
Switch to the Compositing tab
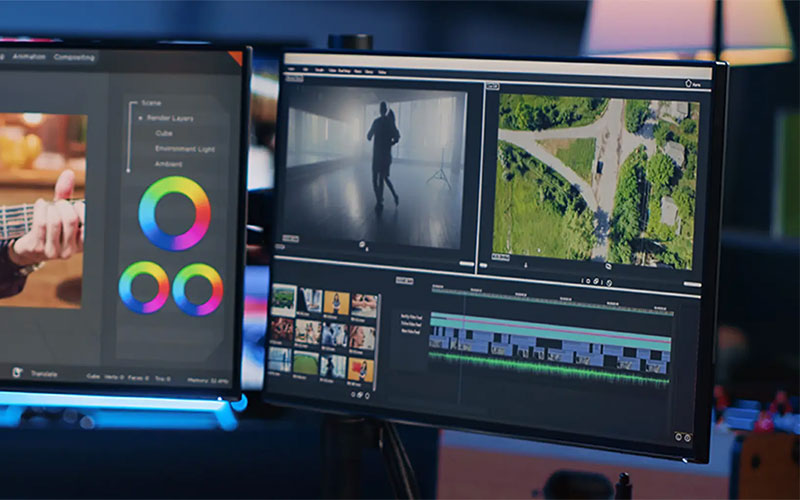pos(74,58)
